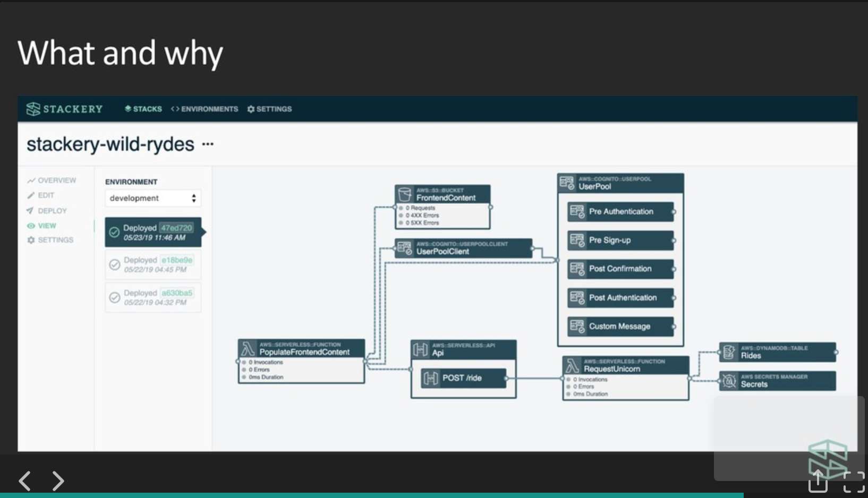The height and width of the screenshot is (498, 868).
Task: Click the Deploy paper plane icon
Action: point(30,210)
